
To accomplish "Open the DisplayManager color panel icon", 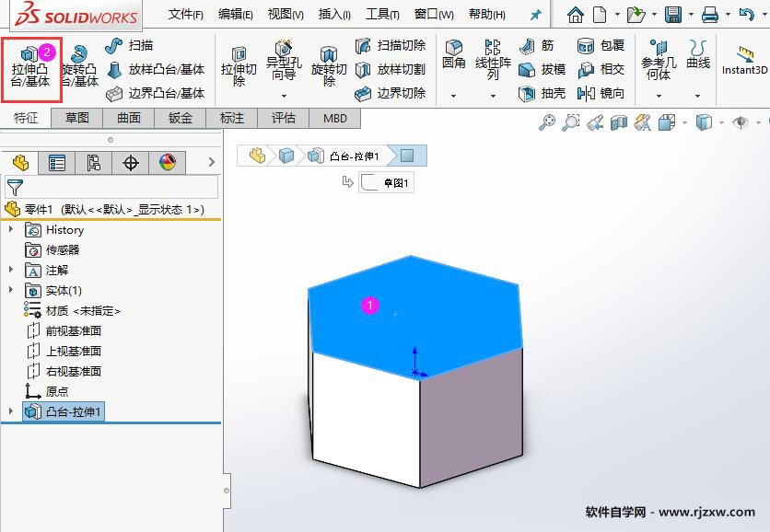I will coord(167,163).
